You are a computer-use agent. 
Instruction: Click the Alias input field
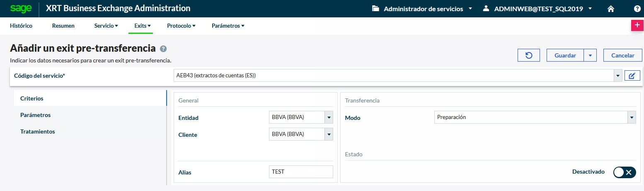[301, 172]
